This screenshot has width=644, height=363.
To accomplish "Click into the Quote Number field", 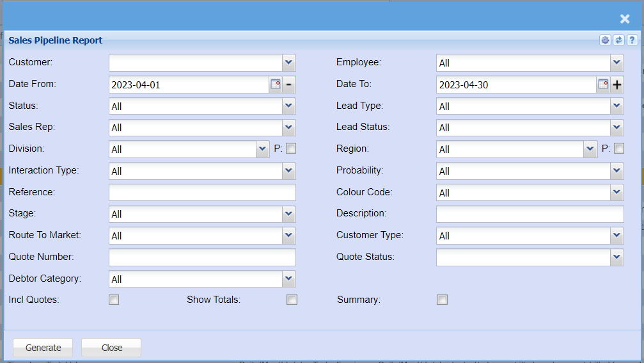I will pyautogui.click(x=202, y=257).
